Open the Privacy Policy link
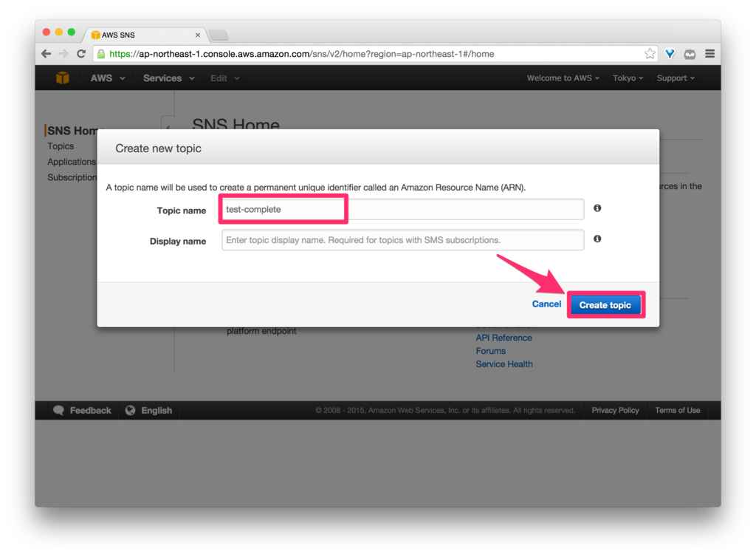This screenshot has width=756, height=557. [x=615, y=411]
